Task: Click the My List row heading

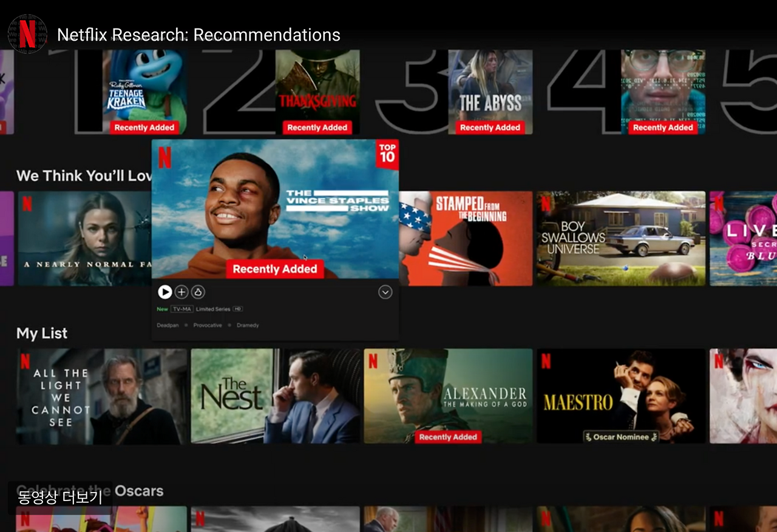Action: 42,333
